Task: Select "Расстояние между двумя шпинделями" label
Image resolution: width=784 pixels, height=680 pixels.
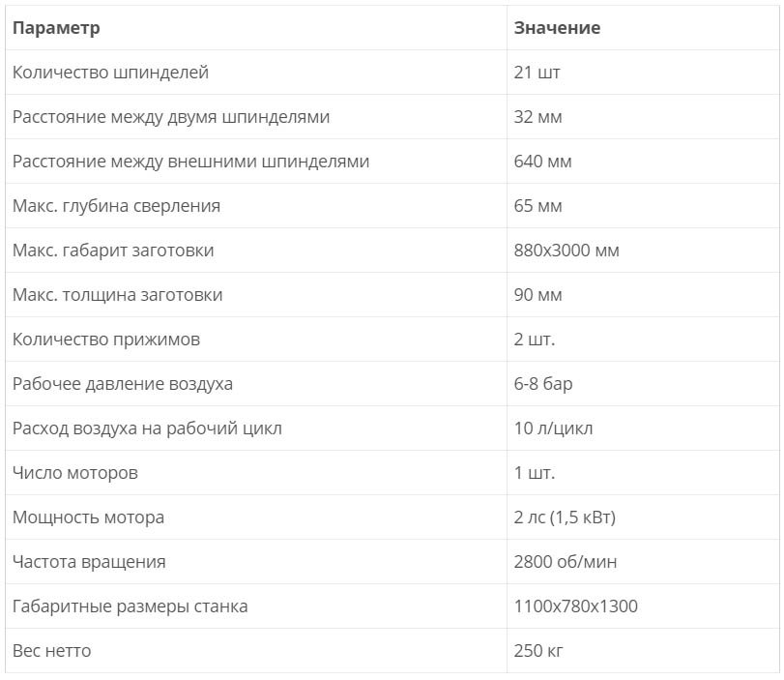Action: click(x=171, y=117)
